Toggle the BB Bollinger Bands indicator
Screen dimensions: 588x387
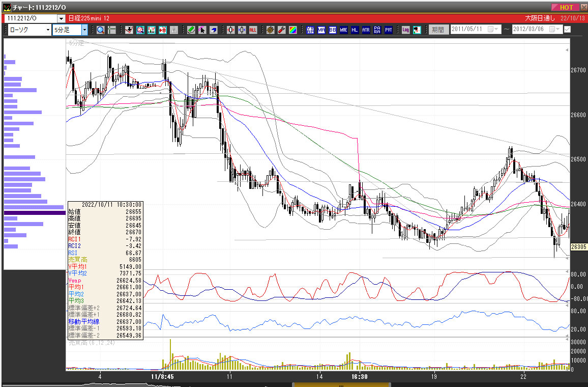point(333,30)
